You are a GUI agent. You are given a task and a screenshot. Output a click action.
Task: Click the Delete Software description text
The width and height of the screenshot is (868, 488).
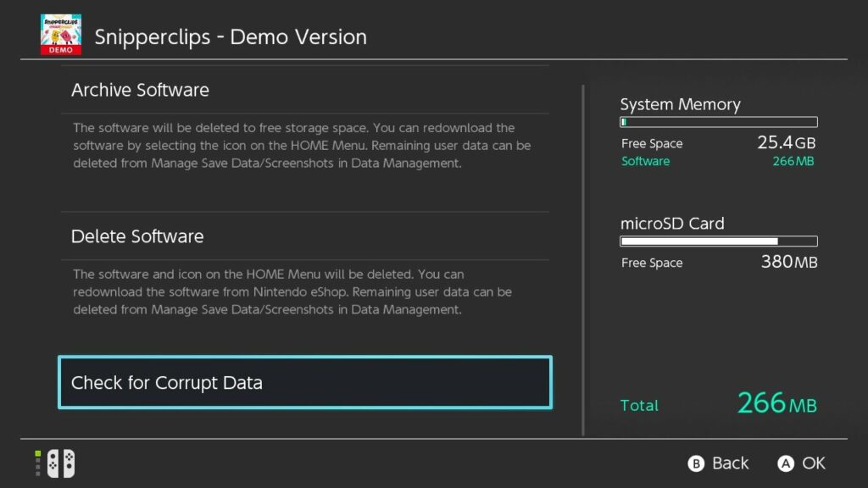coord(292,291)
